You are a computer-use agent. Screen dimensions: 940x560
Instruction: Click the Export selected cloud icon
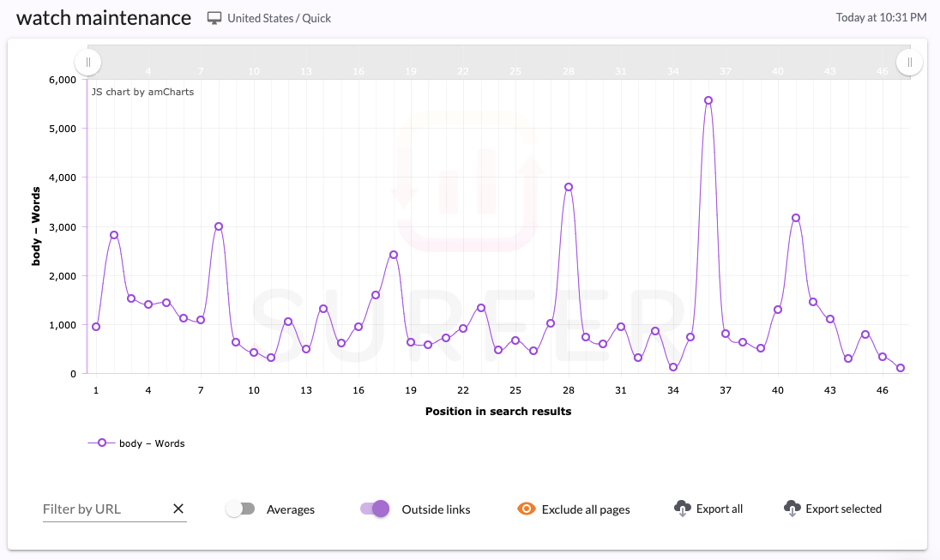(792, 509)
